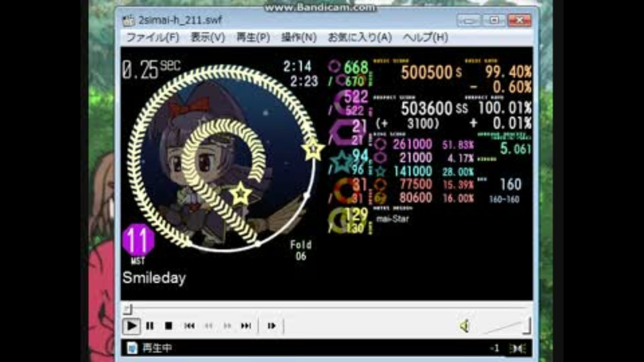Click the star icon beside 141000
This screenshot has height=362, width=644.
pyautogui.click(x=380, y=171)
